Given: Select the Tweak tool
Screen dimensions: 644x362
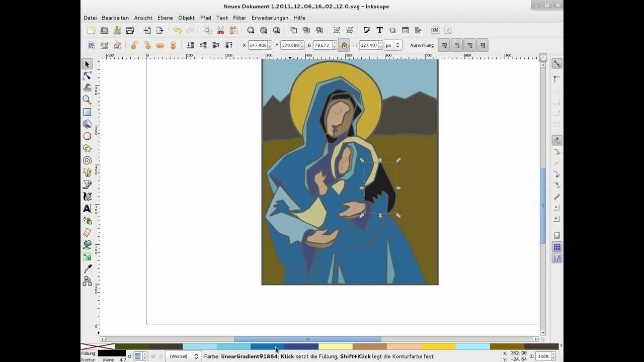Looking at the screenshot, I should [x=87, y=88].
